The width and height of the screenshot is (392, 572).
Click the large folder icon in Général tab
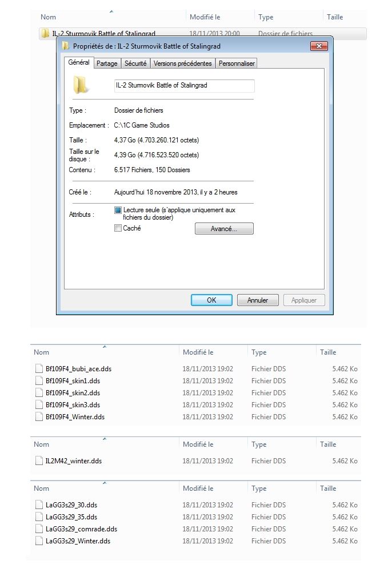click(x=82, y=86)
